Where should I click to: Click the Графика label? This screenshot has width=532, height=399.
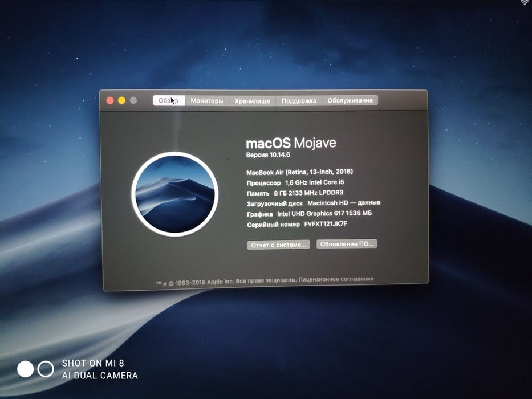260,214
